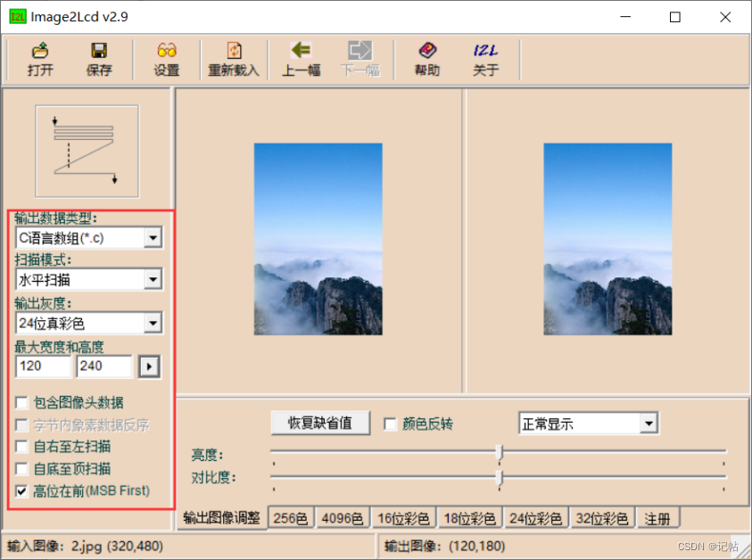
Task: Click the width input showing 120
Action: coord(43,366)
